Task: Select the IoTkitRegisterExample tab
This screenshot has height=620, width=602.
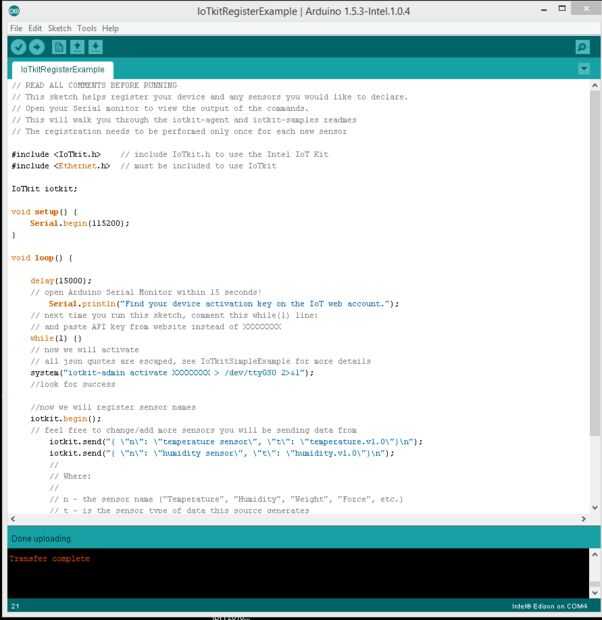Action: pos(62,70)
